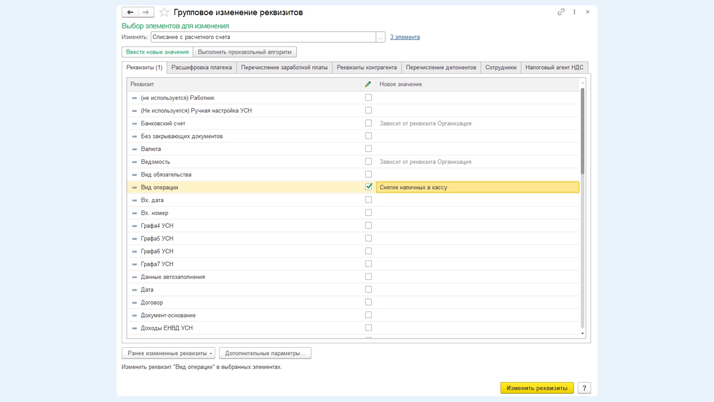This screenshot has height=402, width=714.
Task: Add form to favorites with star icon
Action: tap(164, 12)
